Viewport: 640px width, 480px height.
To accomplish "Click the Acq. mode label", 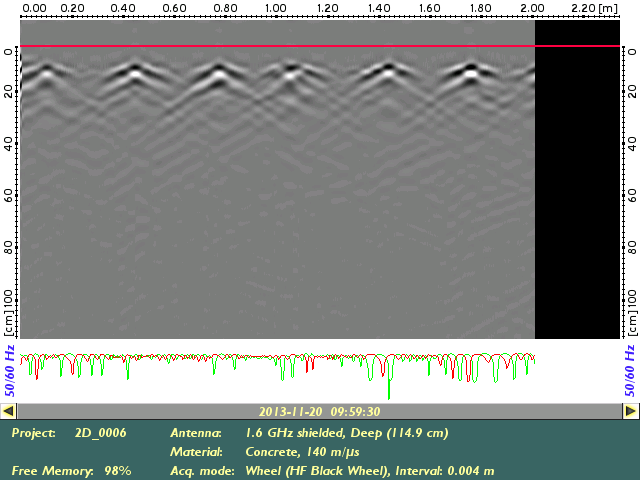I will (202, 471).
